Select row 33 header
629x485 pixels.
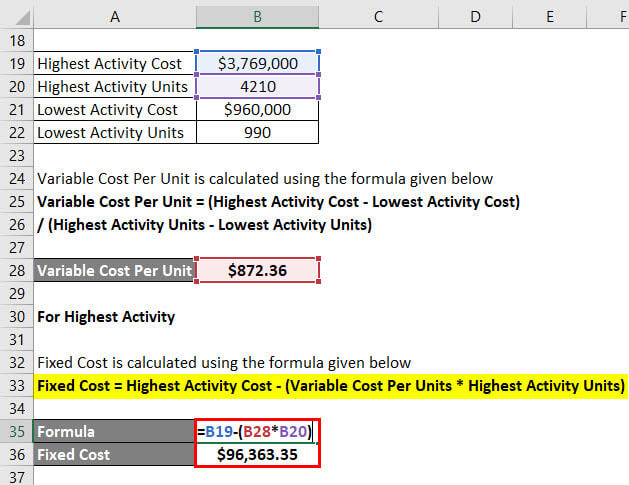(x=17, y=386)
